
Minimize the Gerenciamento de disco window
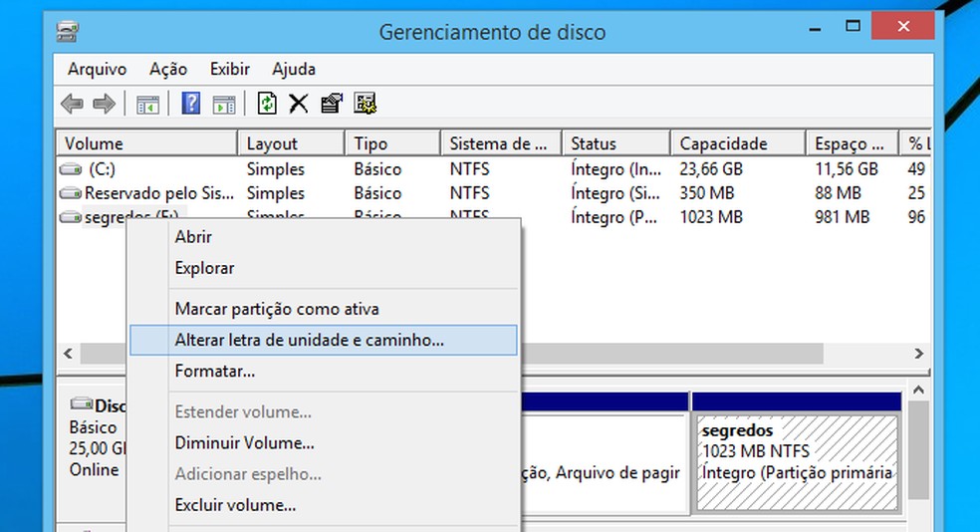(x=815, y=28)
